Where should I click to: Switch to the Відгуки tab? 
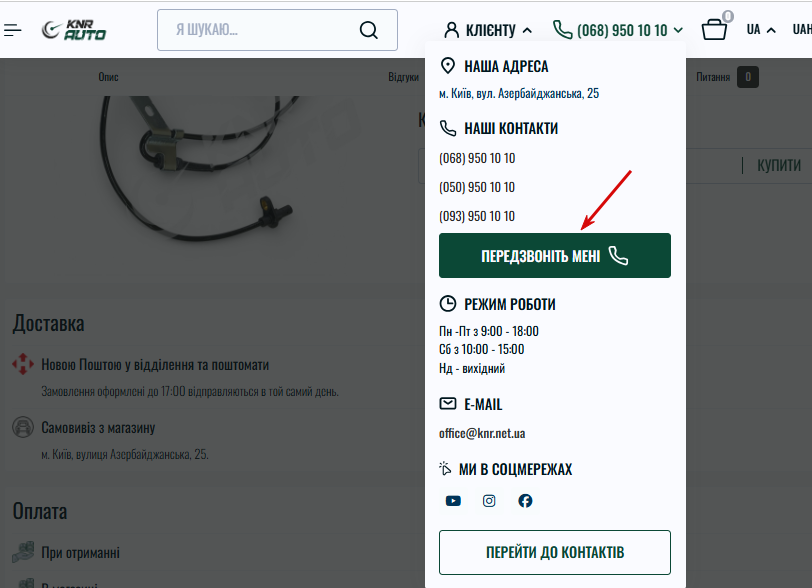(x=403, y=77)
